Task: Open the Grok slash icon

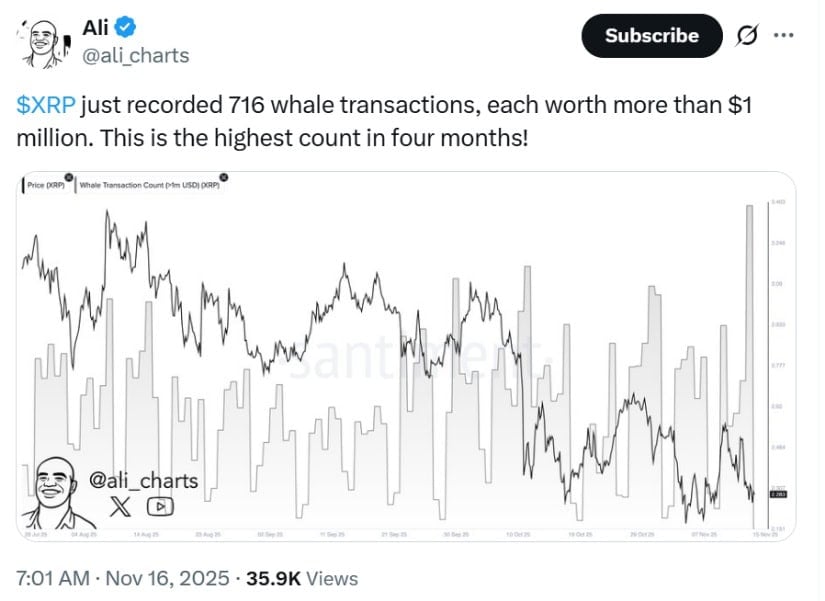Action: point(746,36)
